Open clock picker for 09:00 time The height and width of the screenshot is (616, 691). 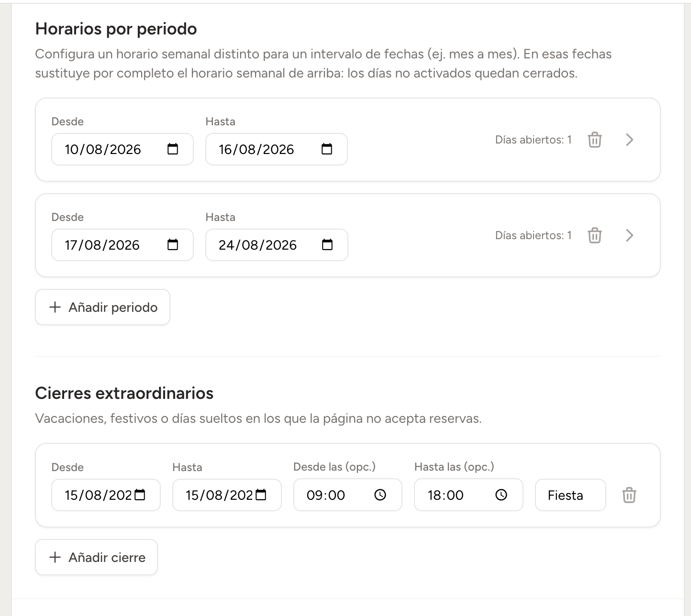(380, 495)
